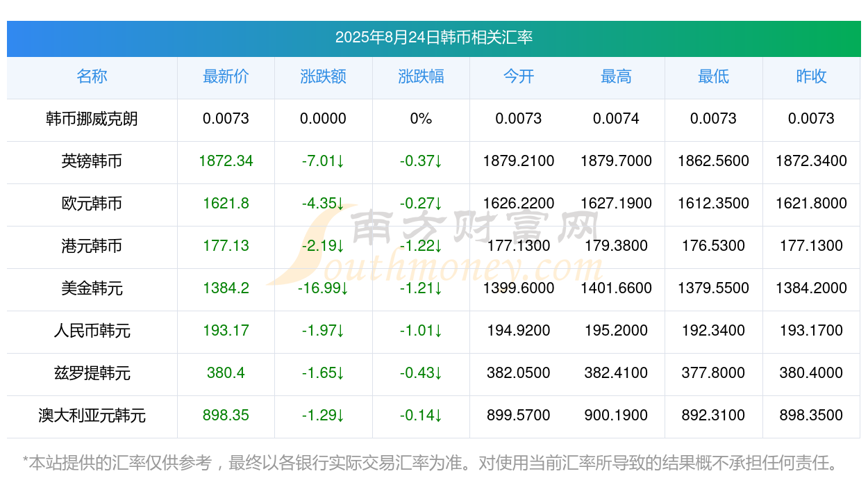Select the 港元韩币 row name
Image resolution: width=868 pixels, height=485 pixels.
[x=92, y=246]
